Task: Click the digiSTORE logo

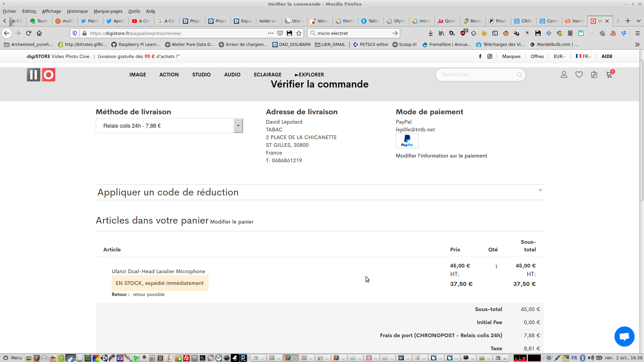Action: tap(41, 75)
